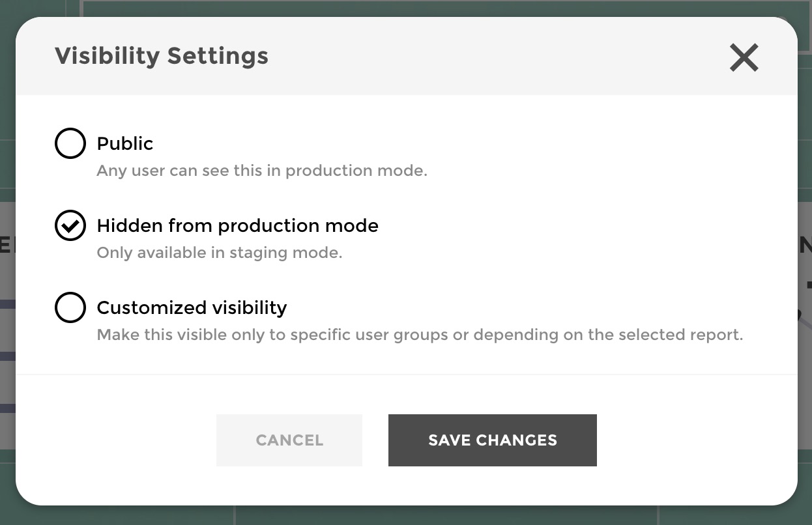The height and width of the screenshot is (525, 812).
Task: Click "Any user can see this" description
Action: coord(261,171)
